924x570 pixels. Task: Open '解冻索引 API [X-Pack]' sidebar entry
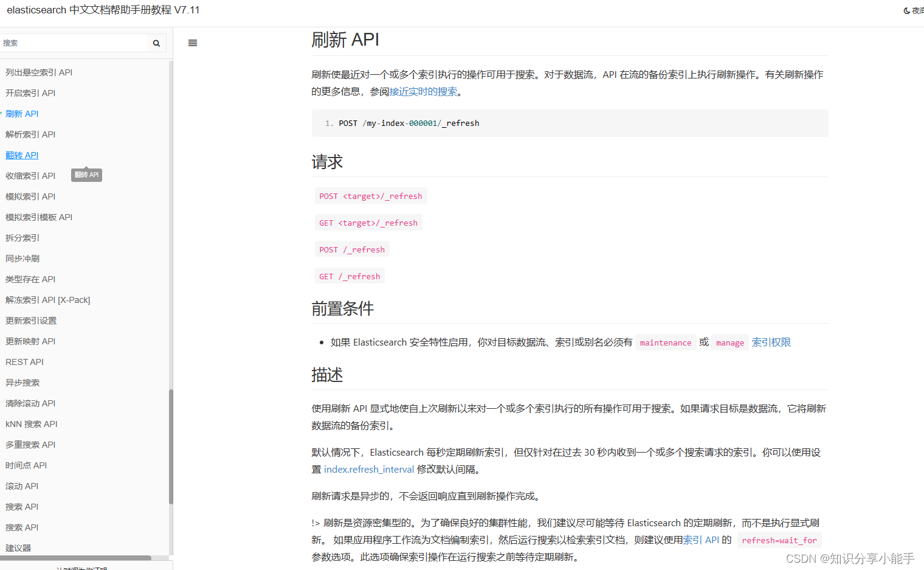[x=48, y=300]
